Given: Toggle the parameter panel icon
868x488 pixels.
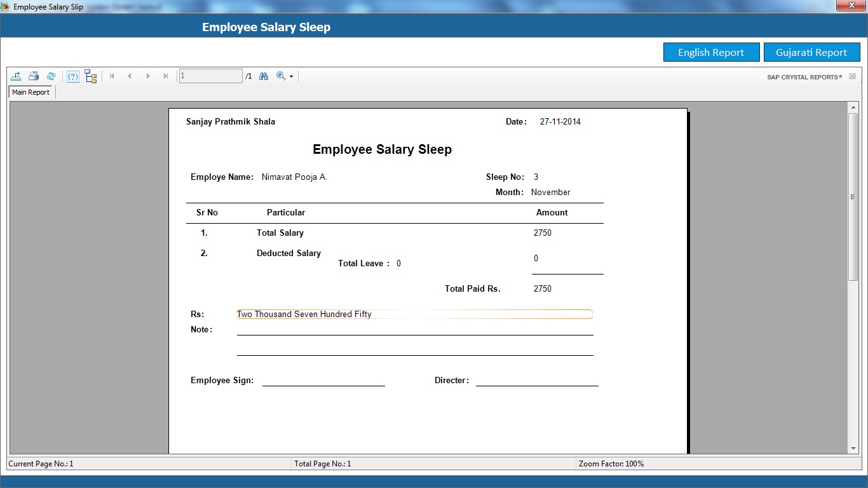Looking at the screenshot, I should point(73,76).
